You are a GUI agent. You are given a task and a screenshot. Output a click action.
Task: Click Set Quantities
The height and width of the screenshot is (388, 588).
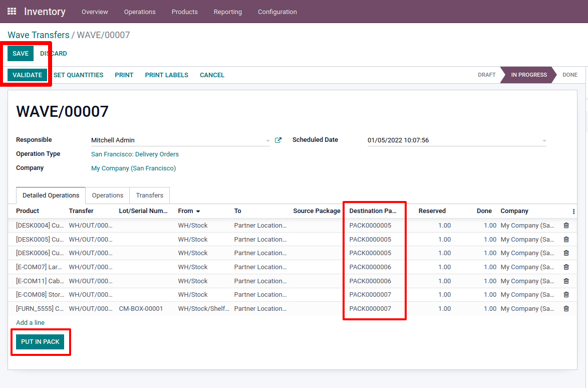[x=78, y=75]
